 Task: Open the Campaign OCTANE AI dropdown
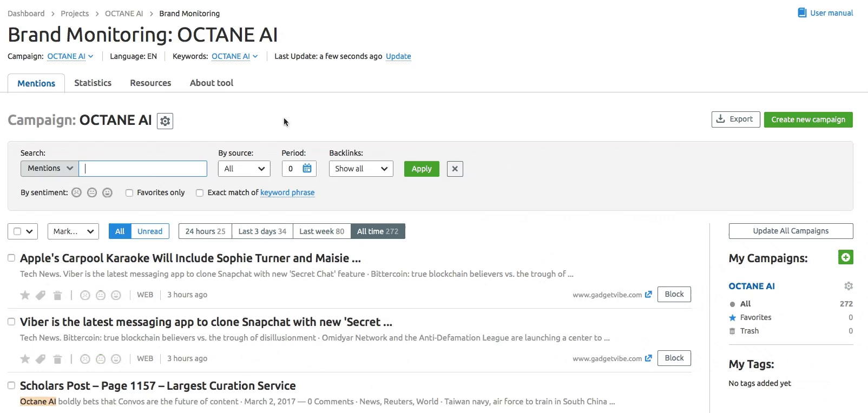[70, 56]
